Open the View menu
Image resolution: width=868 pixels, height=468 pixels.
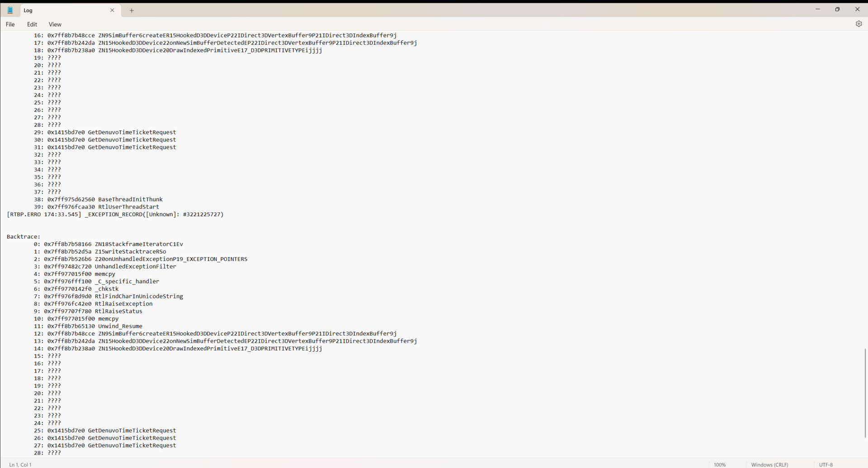55,24
